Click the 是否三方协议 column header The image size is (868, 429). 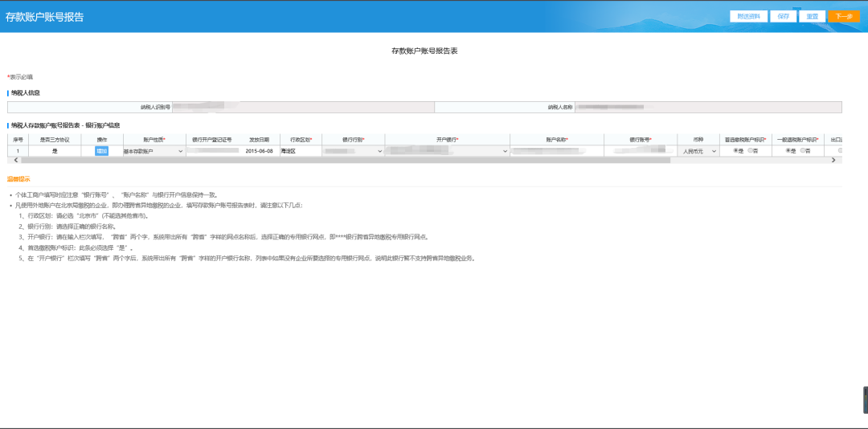coord(55,140)
